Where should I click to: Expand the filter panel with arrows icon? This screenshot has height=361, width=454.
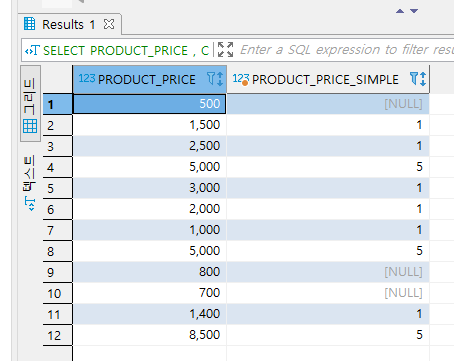coord(225,50)
